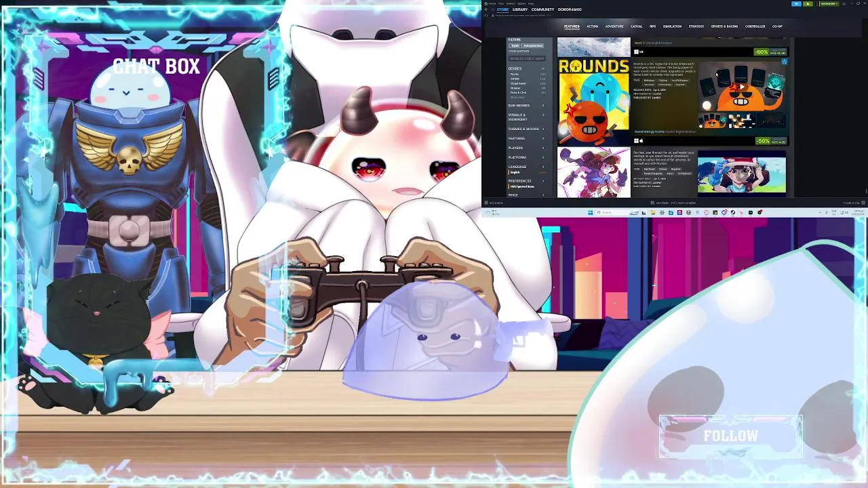Click the Apple platform icon under ROUNDS

coord(642,141)
